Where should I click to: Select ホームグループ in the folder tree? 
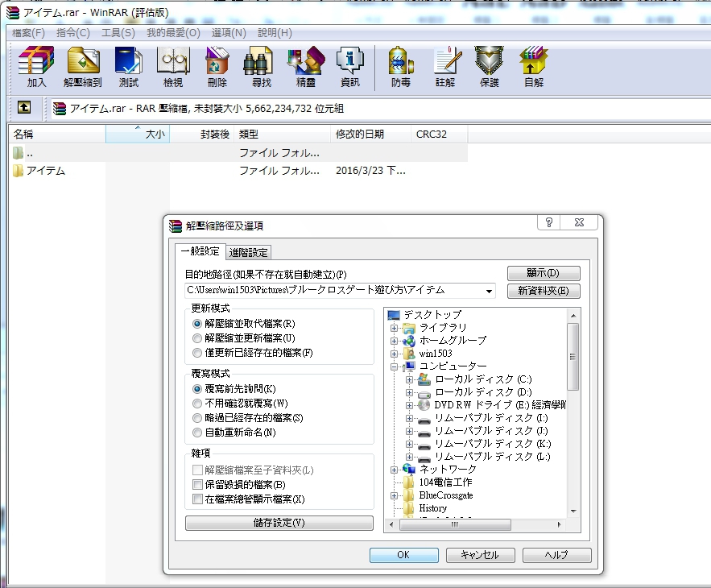pyautogui.click(x=453, y=340)
